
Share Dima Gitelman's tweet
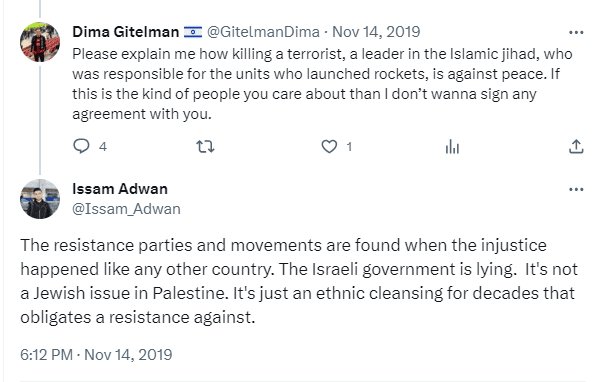(576, 146)
